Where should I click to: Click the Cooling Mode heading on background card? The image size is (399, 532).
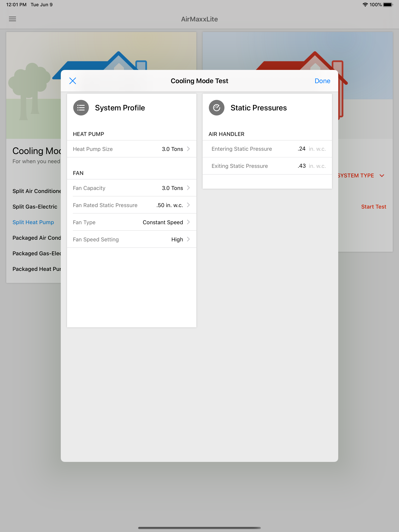pyautogui.click(x=37, y=151)
